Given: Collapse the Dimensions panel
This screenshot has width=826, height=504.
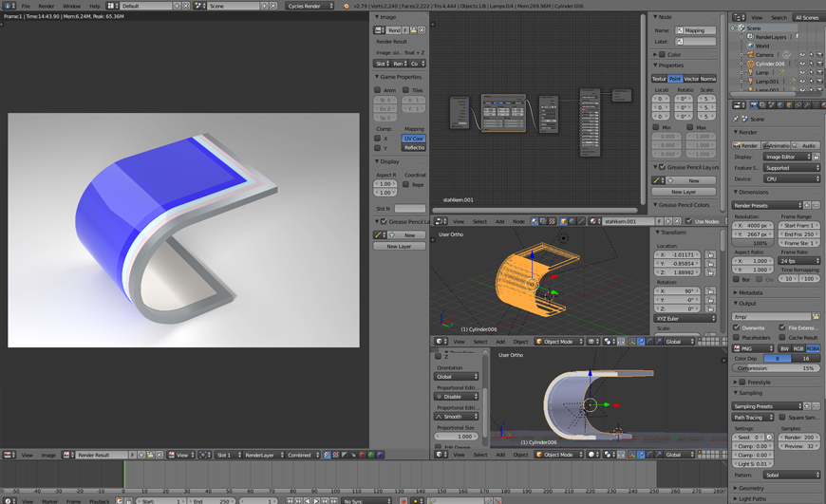Looking at the screenshot, I should tap(751, 193).
